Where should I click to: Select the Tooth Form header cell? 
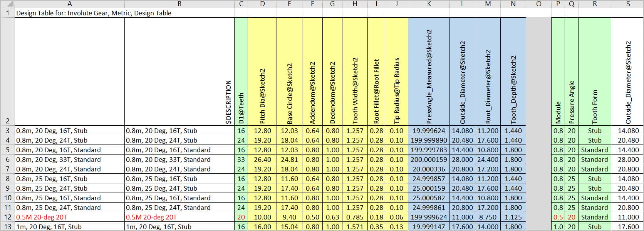point(594,71)
